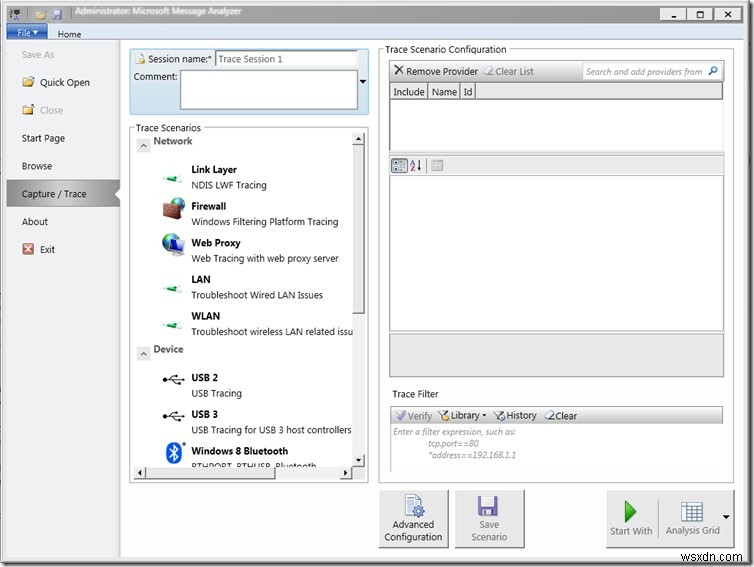
Task: Open the About page
Action: [x=35, y=222]
